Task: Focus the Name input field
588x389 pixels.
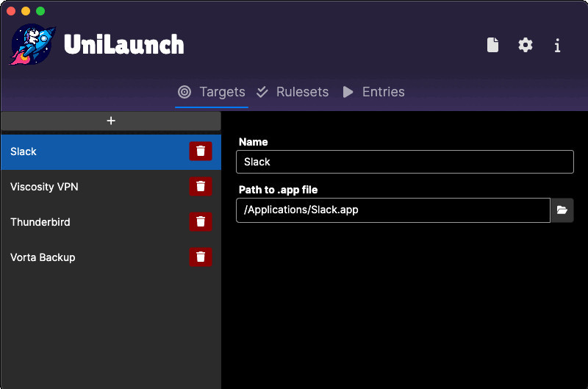Action: coord(405,162)
